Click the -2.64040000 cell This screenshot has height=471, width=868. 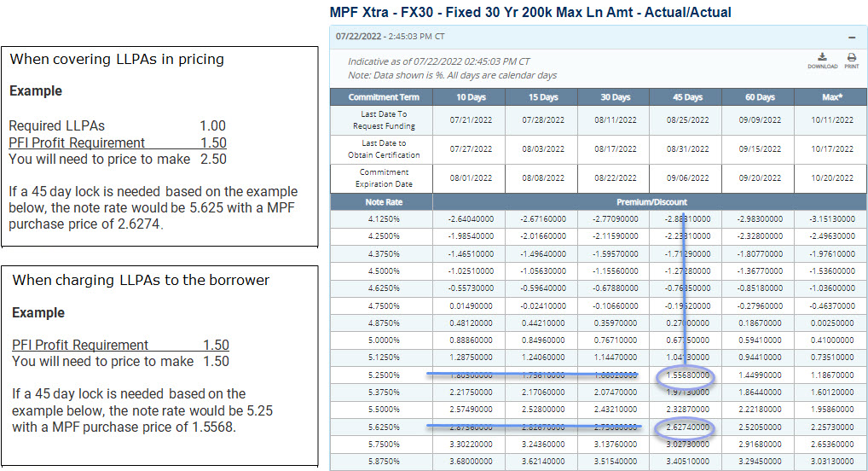[471, 219]
